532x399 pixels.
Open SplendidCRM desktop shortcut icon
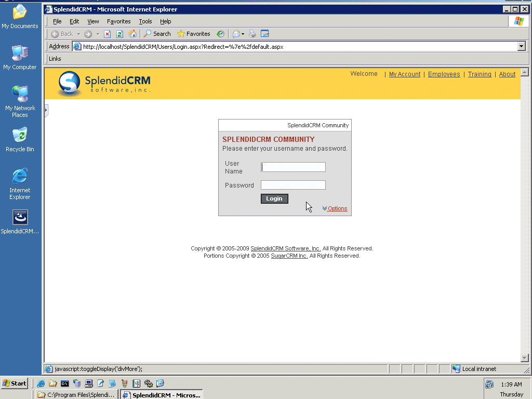[20, 218]
